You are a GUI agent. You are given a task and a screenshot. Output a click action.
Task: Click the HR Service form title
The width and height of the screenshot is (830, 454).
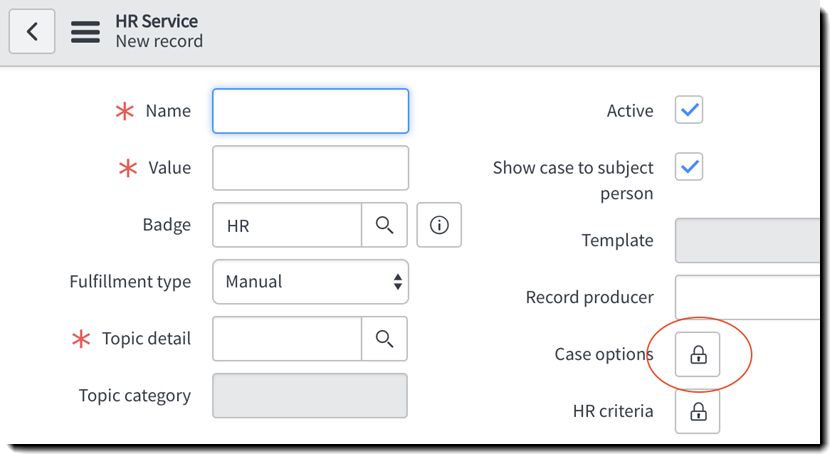pos(156,21)
